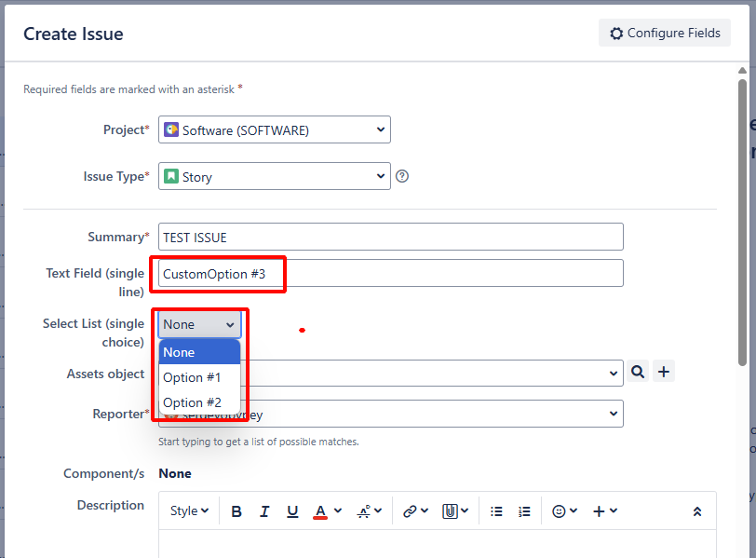Open the text color dropdown arrow
This screenshot has width=756, height=558.
pyautogui.click(x=338, y=510)
